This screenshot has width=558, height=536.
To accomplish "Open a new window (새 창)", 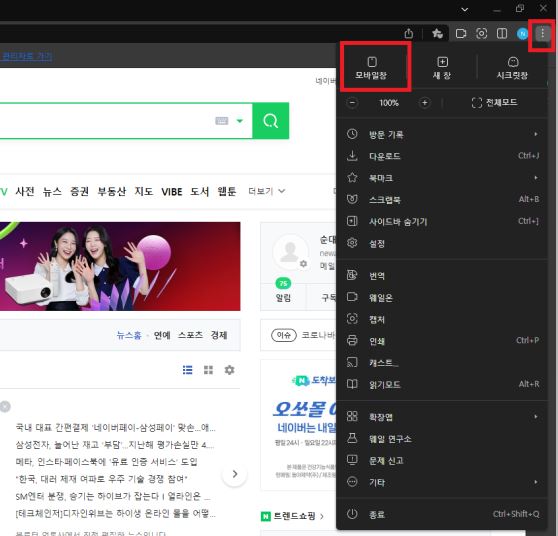I will (x=442, y=68).
